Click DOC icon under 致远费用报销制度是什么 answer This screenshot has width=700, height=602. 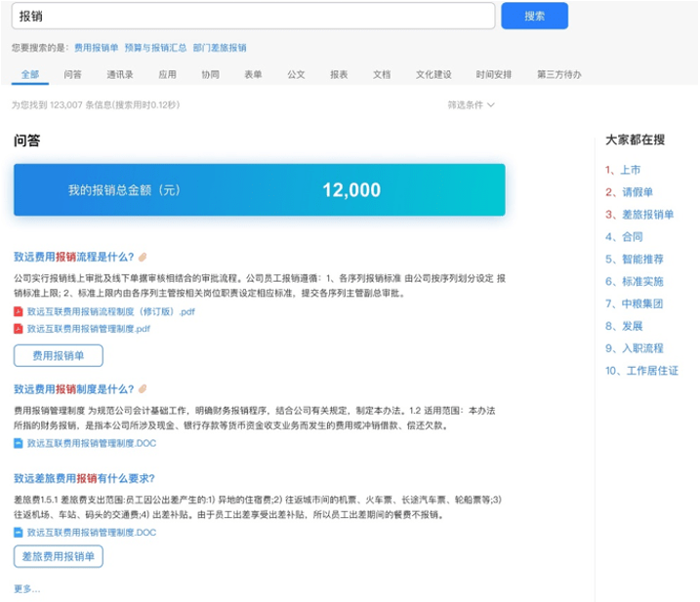[19, 443]
